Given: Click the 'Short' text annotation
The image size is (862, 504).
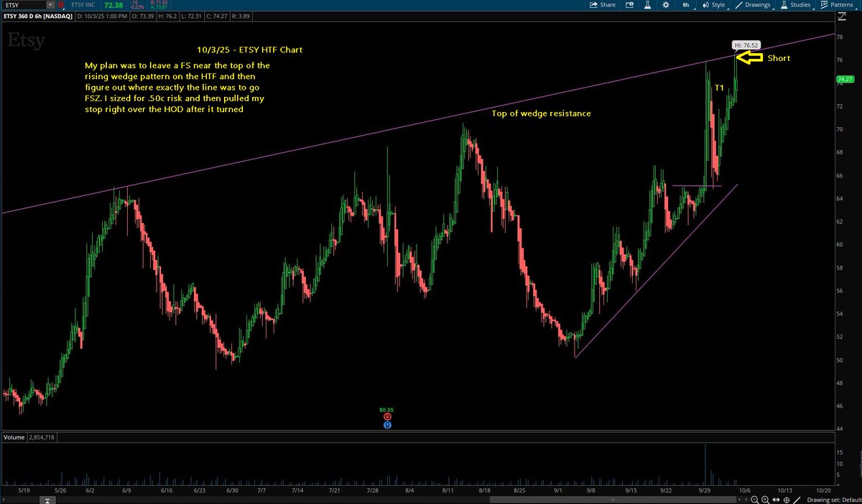Looking at the screenshot, I should click(779, 57).
